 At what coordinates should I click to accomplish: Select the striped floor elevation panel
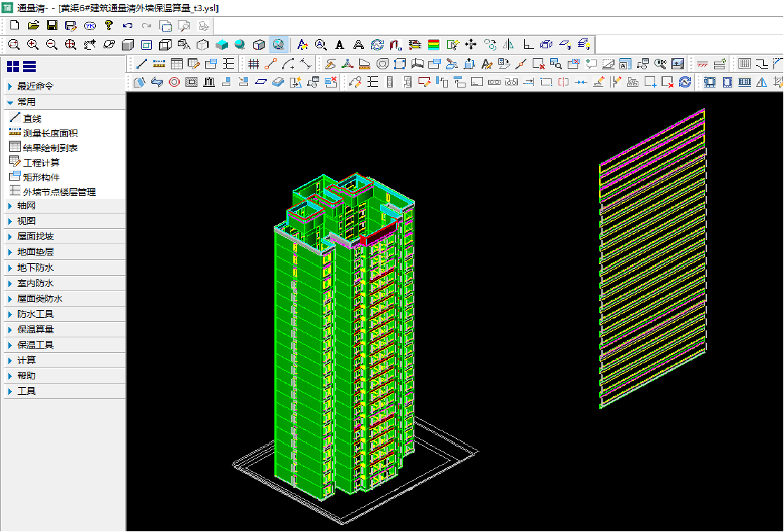[x=652, y=258]
